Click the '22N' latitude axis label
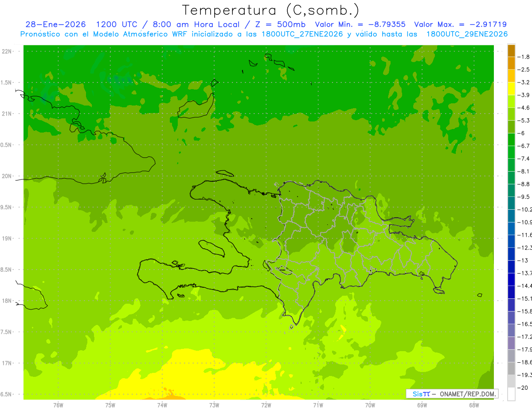 (x=7, y=51)
